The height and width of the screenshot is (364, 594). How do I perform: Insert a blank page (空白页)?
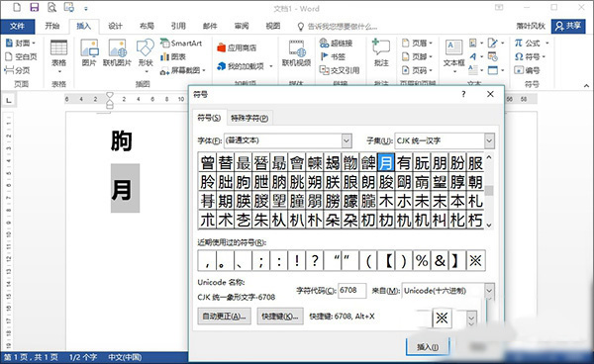[21, 56]
